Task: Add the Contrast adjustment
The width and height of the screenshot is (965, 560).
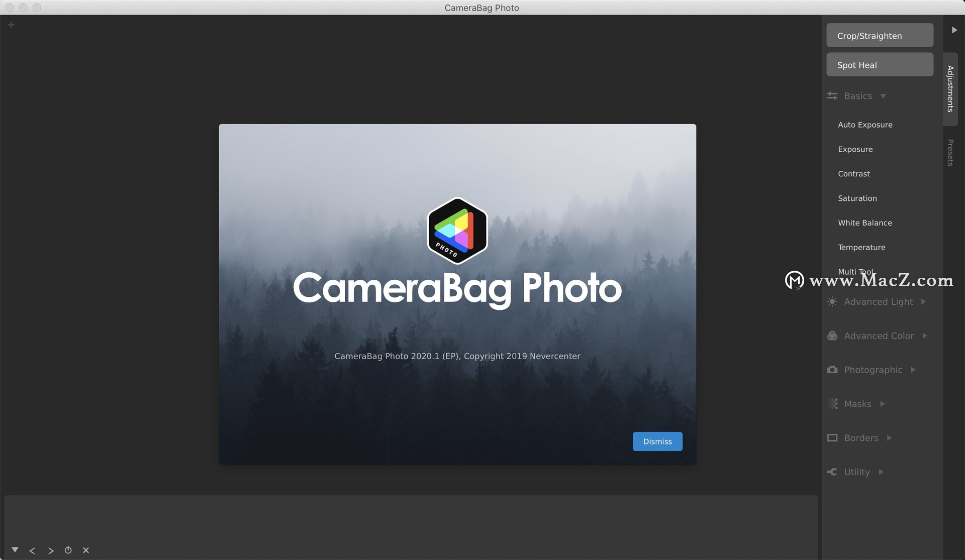Action: pos(853,174)
